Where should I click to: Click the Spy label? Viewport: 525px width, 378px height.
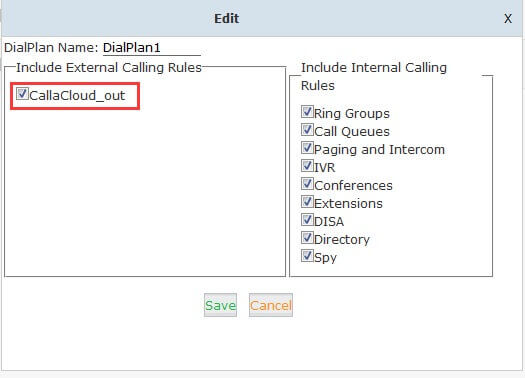click(x=325, y=258)
